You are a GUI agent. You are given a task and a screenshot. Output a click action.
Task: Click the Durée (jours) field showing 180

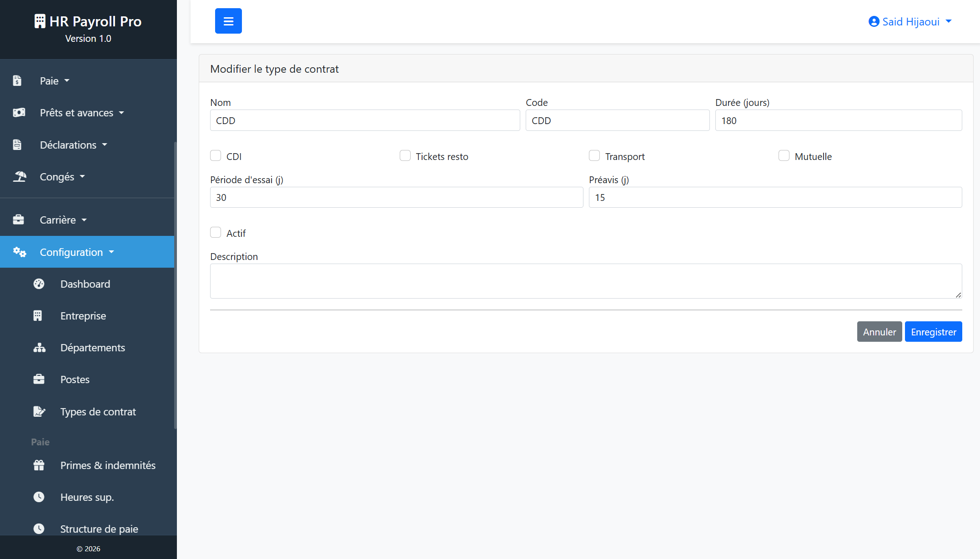839,120
